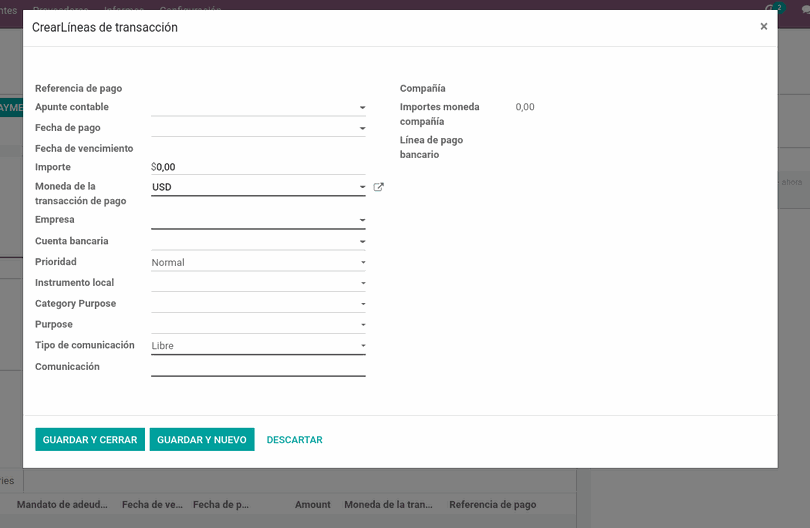Expand the Cuenta bancaria dropdown
Viewport: 810px width, 528px height.
[258, 241]
